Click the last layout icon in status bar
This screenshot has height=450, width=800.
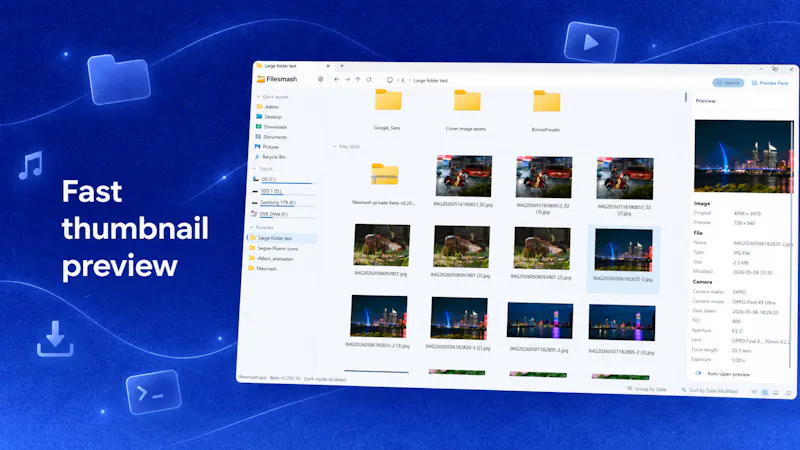788,393
